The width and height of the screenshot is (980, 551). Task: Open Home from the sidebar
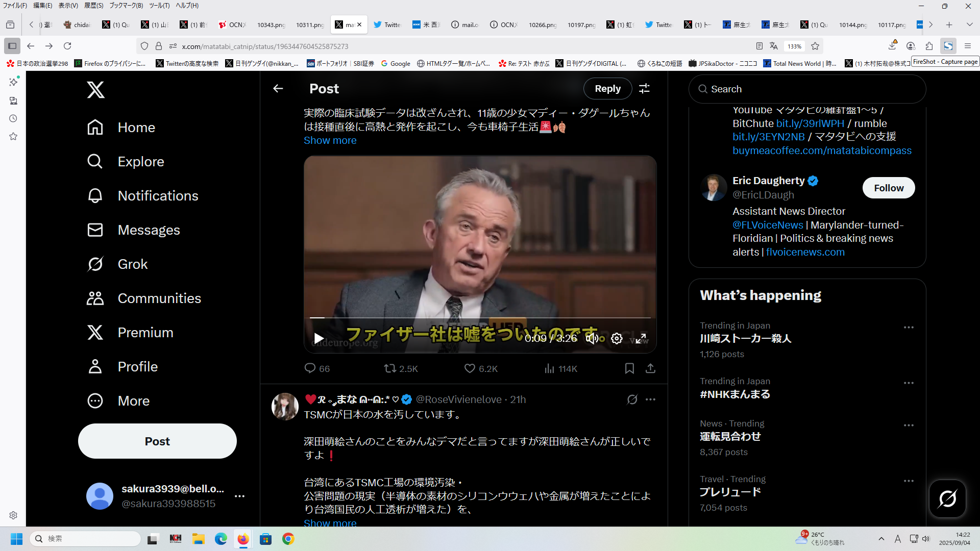tap(121, 128)
